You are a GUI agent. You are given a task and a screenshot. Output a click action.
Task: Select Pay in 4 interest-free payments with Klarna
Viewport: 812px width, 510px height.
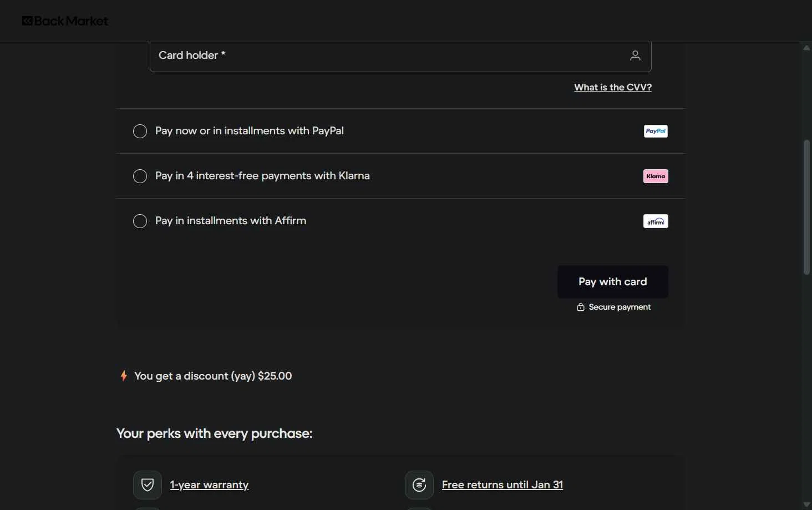coord(140,176)
